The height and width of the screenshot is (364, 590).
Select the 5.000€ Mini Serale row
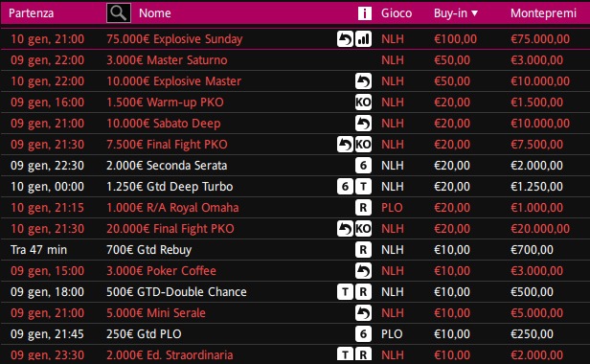click(295, 313)
